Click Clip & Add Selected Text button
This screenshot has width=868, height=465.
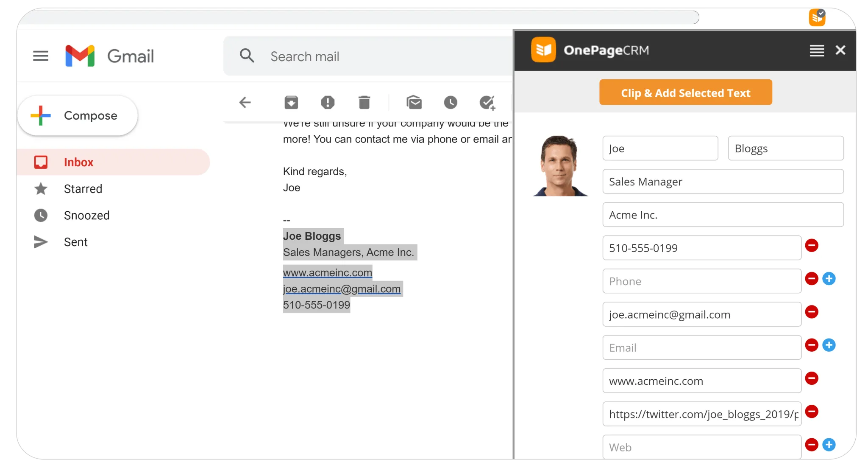click(x=686, y=92)
